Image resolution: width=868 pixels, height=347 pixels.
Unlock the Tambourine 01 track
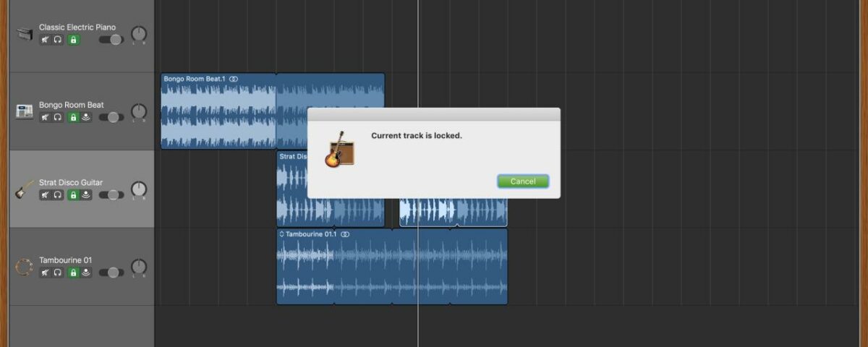pyautogui.click(x=73, y=273)
